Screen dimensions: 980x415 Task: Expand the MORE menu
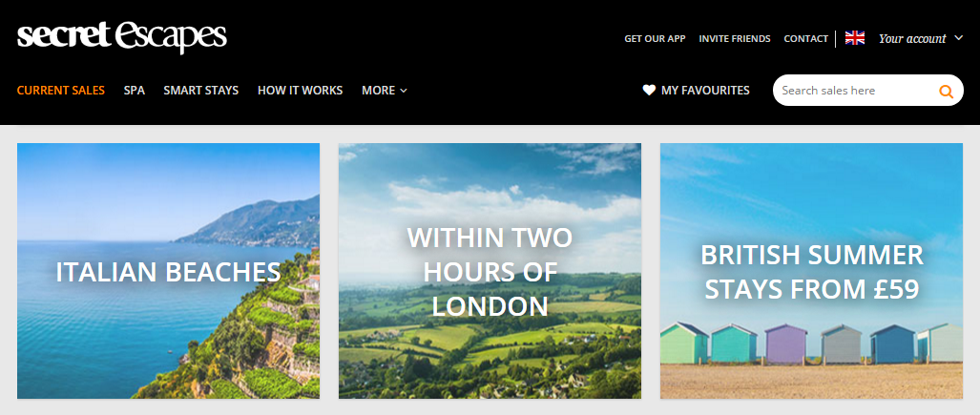click(385, 91)
